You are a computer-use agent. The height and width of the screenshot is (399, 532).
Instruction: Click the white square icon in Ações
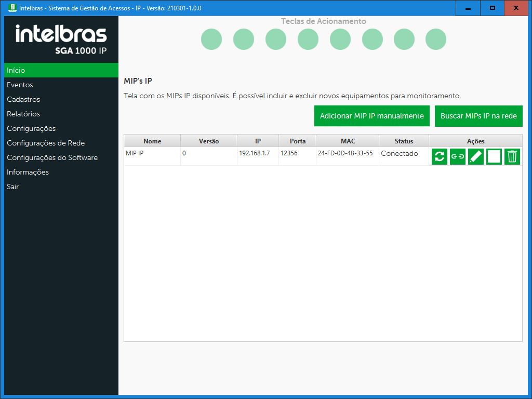[494, 156]
